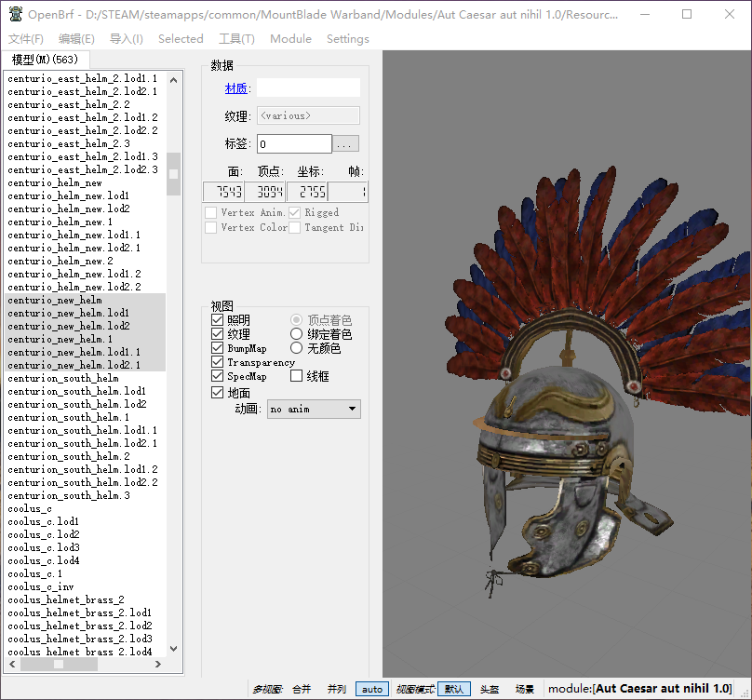Select the 头盔 helmet view mode
This screenshot has width=752, height=700.
(x=490, y=689)
